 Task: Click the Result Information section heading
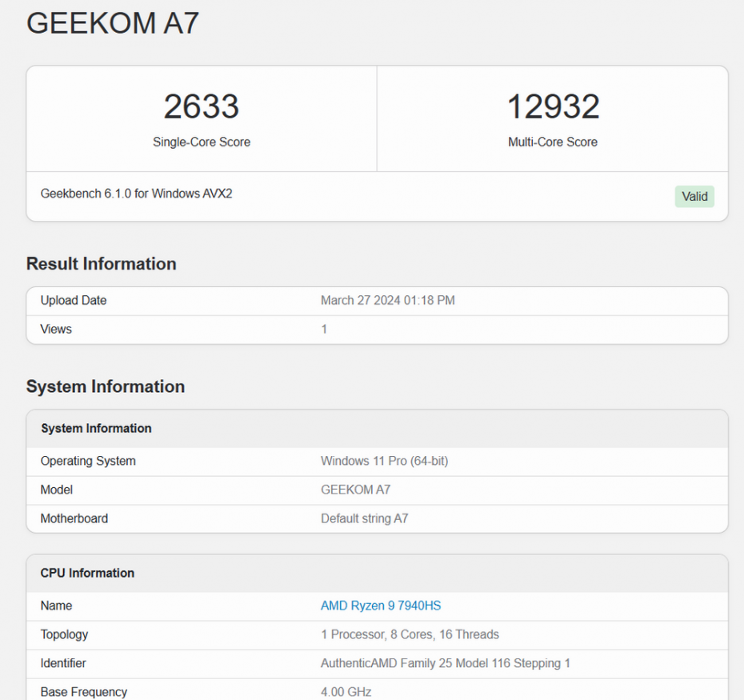pyautogui.click(x=102, y=264)
